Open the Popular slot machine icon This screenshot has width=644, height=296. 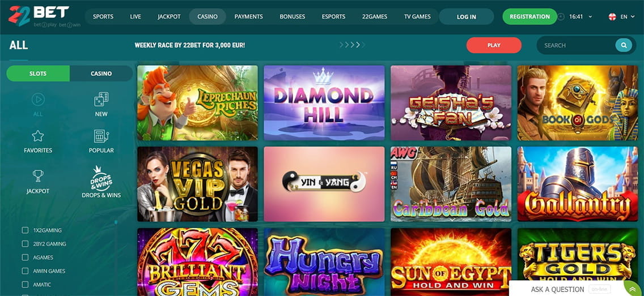pyautogui.click(x=101, y=136)
